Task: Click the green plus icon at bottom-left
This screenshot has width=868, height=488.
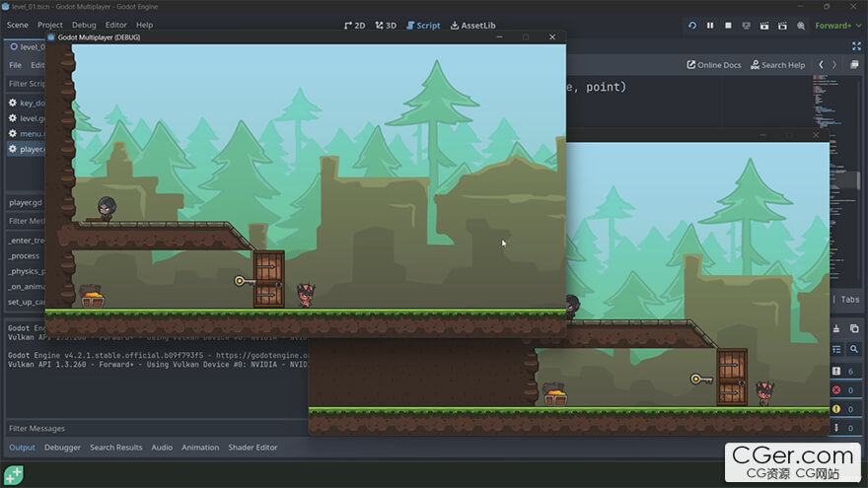Action: point(14,475)
